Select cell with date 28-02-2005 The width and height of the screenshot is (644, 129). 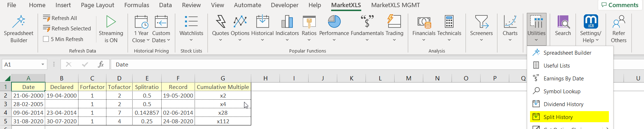[x=28, y=104]
